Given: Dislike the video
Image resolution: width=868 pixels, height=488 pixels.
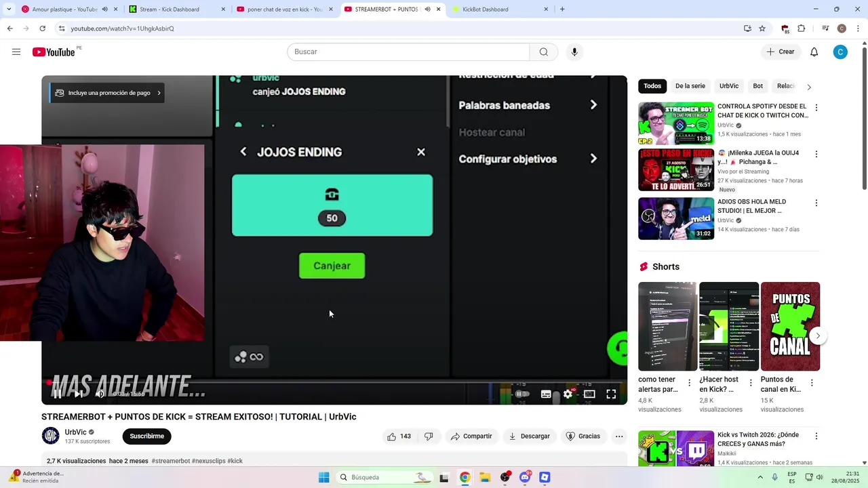Looking at the screenshot, I should (x=429, y=436).
